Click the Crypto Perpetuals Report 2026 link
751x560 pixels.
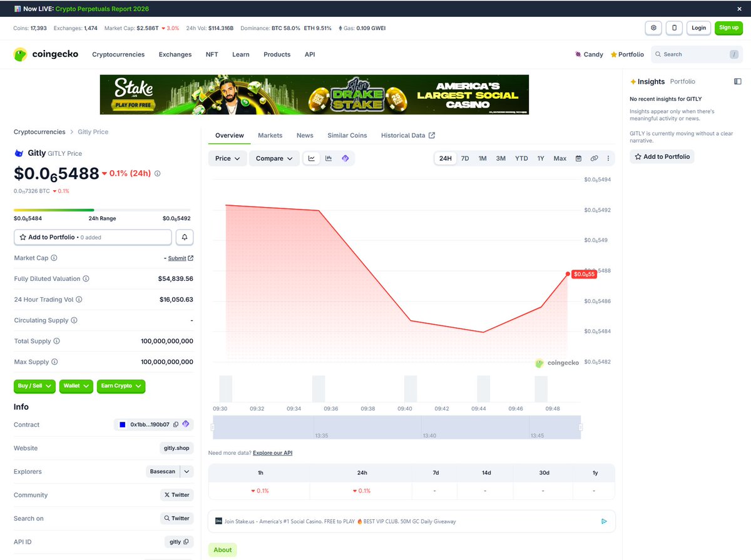102,9
